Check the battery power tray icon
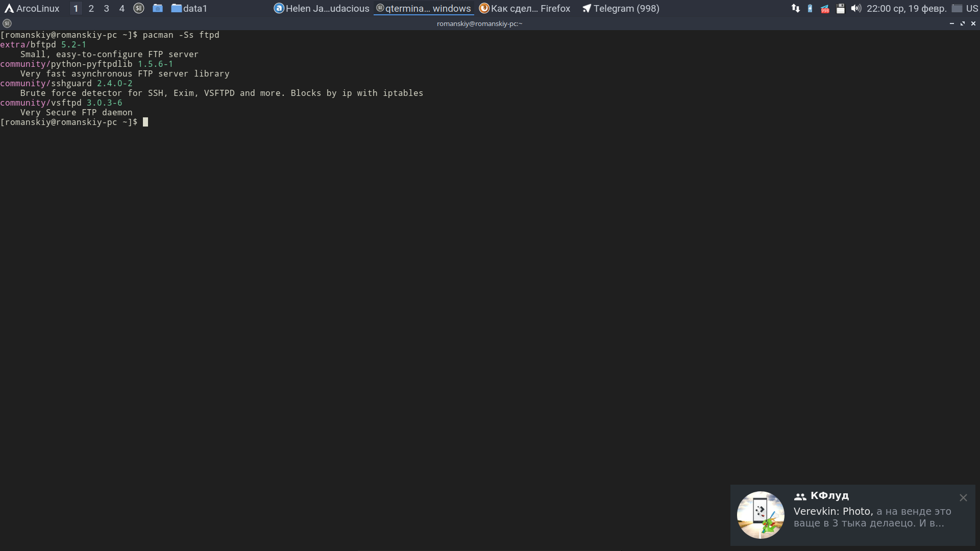This screenshot has width=980, height=551. 810,8
